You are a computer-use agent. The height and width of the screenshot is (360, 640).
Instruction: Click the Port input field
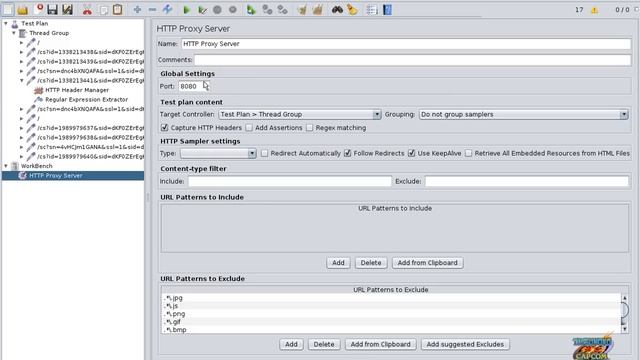[194, 86]
